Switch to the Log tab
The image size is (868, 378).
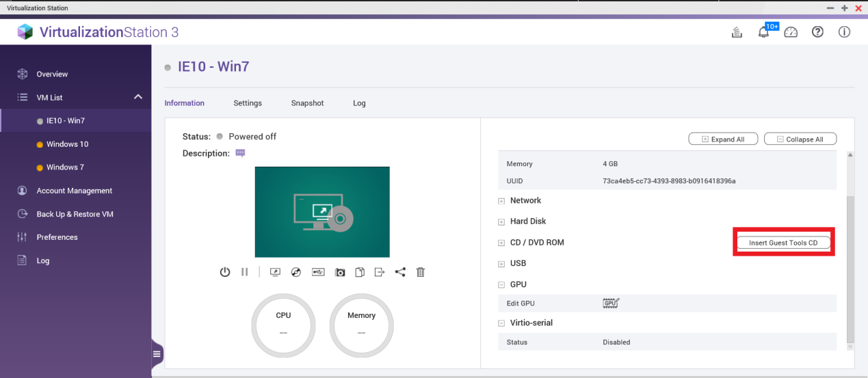(359, 103)
